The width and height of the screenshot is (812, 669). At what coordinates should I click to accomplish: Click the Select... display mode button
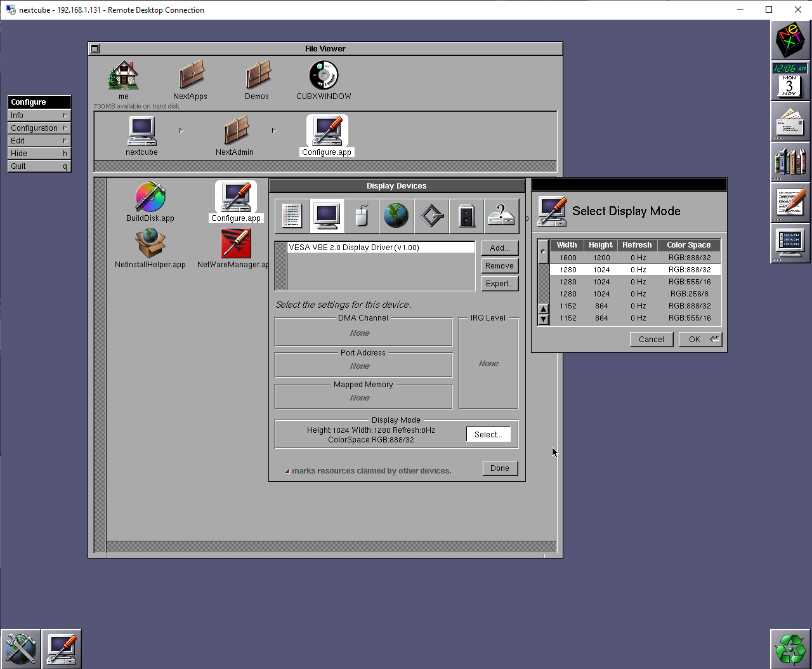point(488,435)
